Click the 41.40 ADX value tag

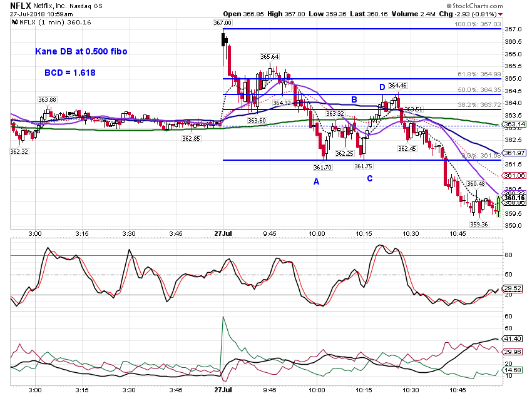tap(513, 338)
